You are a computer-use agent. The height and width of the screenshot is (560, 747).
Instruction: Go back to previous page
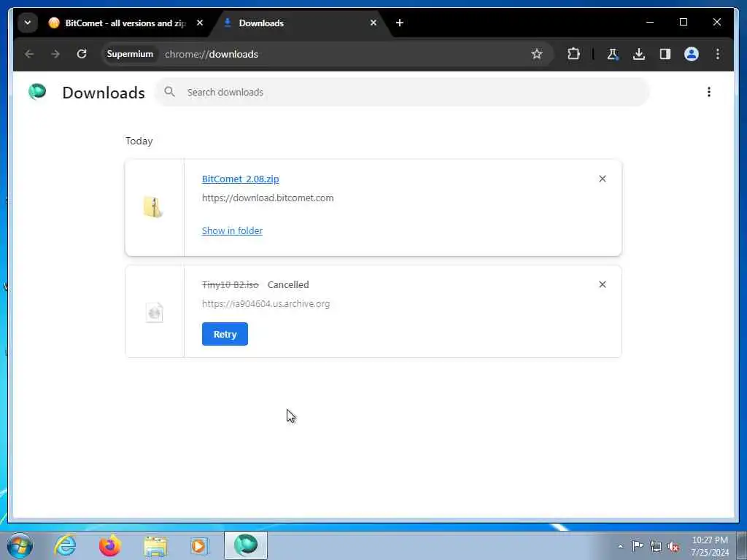(x=29, y=54)
